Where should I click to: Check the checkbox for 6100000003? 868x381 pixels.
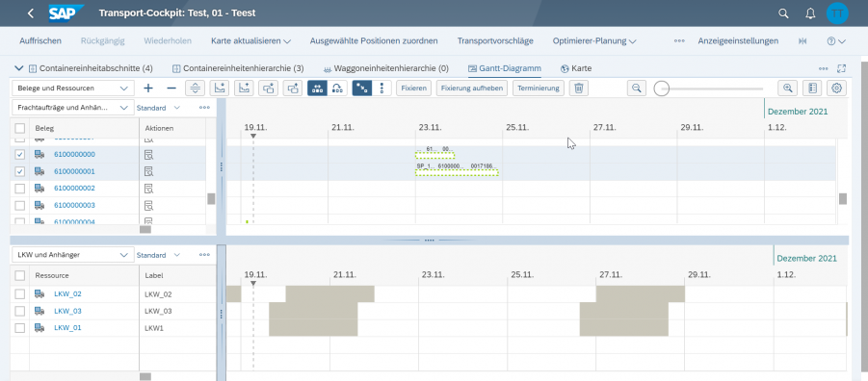click(20, 206)
